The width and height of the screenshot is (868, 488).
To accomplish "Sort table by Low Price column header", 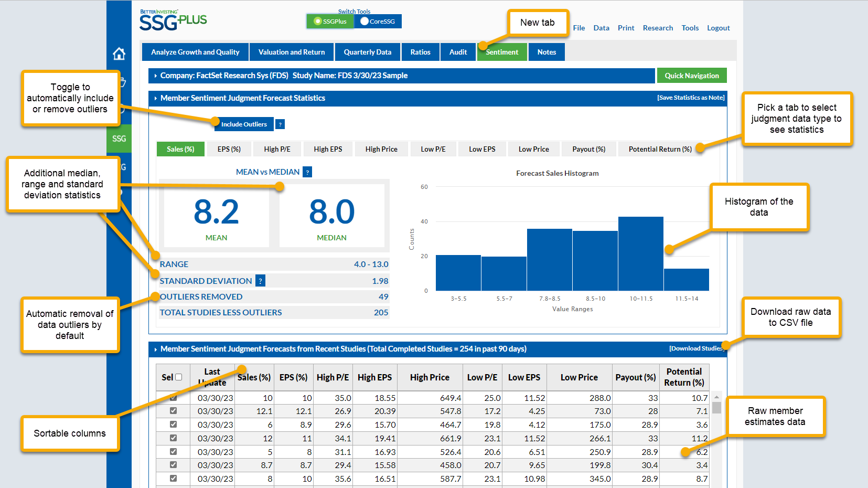I will [x=579, y=377].
